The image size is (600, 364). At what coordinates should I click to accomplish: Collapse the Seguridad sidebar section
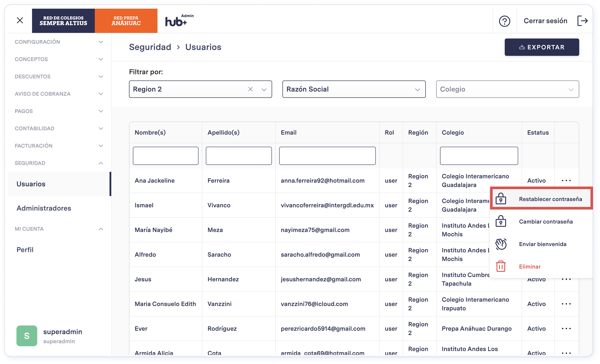tap(59, 163)
